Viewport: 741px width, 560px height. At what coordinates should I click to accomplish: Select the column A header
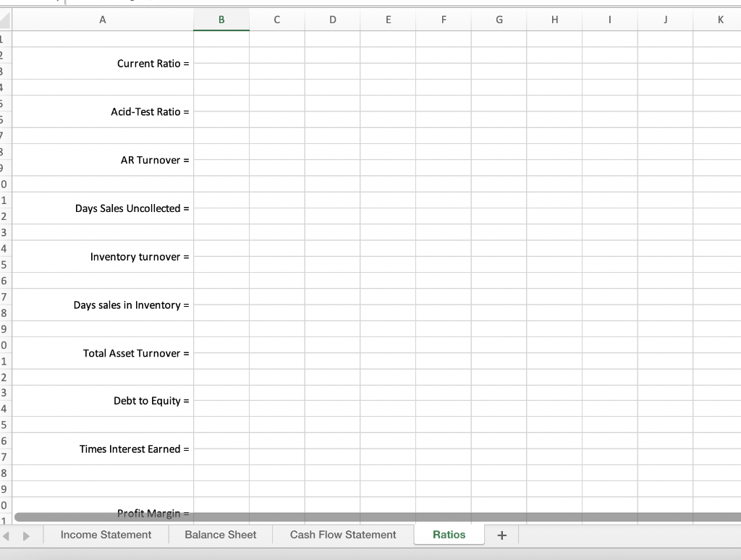coord(103,20)
